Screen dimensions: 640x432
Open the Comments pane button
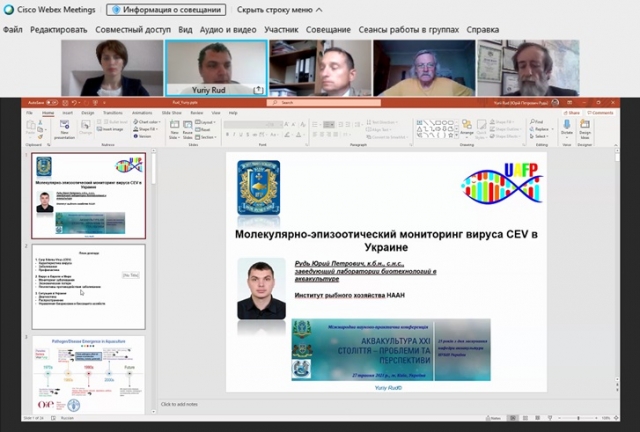coord(602,113)
